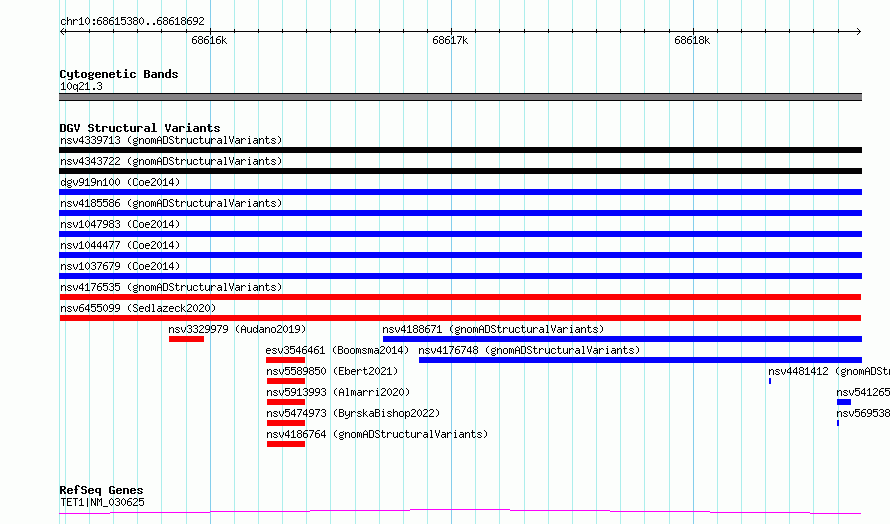Click the 68617k ruler mark
Image resolution: width=890 pixels, height=524 pixels.
coord(450,40)
